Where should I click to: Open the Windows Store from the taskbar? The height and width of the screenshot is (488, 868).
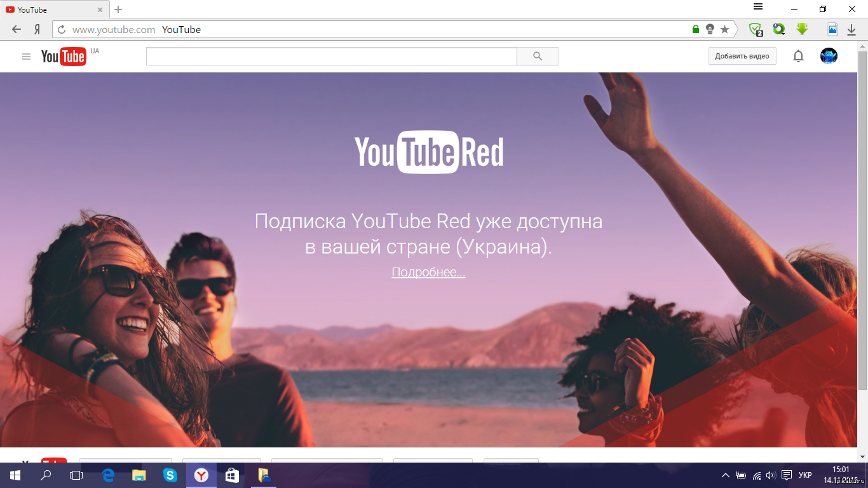coord(232,475)
